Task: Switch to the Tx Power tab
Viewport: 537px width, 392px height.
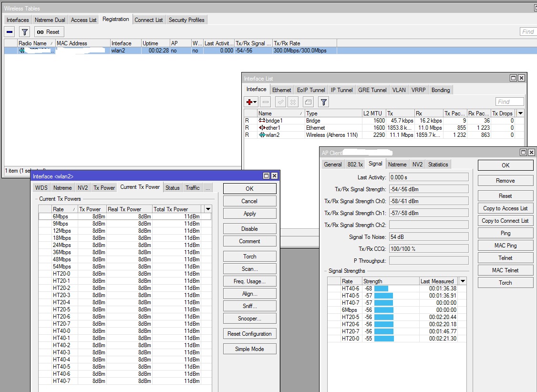Action: tap(104, 188)
